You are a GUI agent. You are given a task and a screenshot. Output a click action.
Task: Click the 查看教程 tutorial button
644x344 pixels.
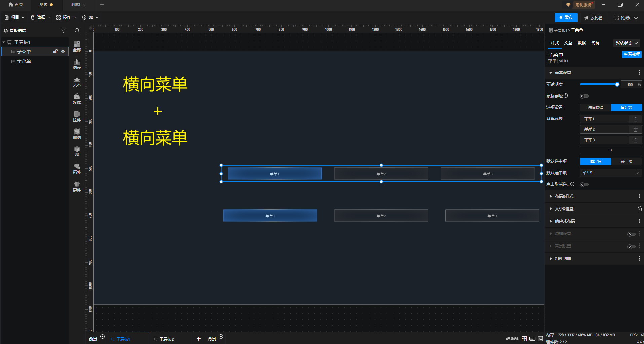632,54
